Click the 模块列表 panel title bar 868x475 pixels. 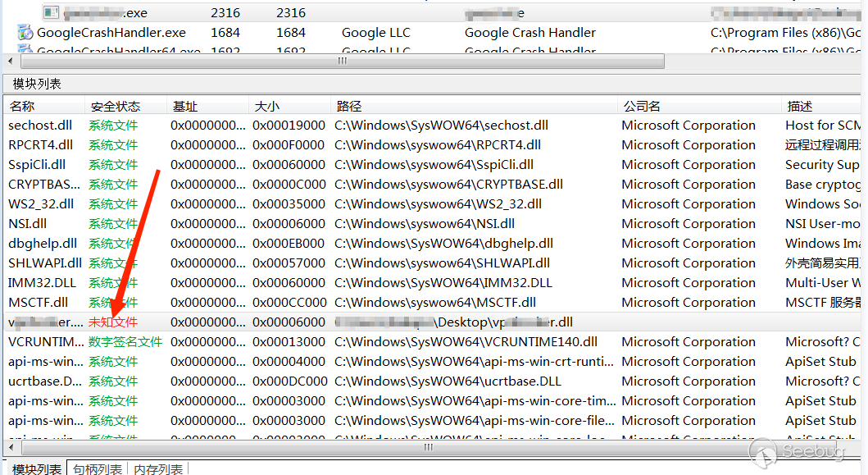pos(432,84)
